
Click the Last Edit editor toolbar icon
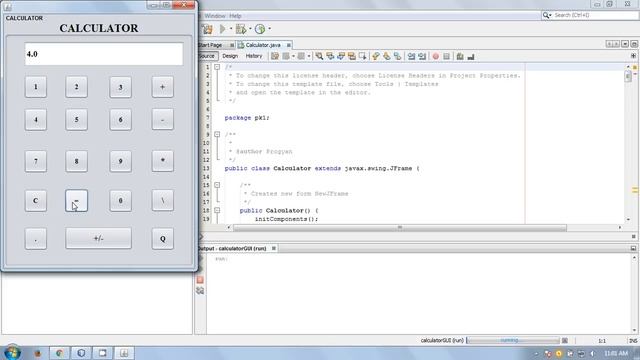click(x=275, y=56)
